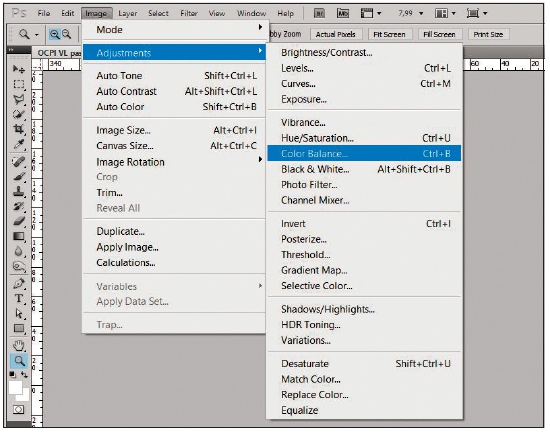Select the Zoom tool in toolbox

pos(19,360)
